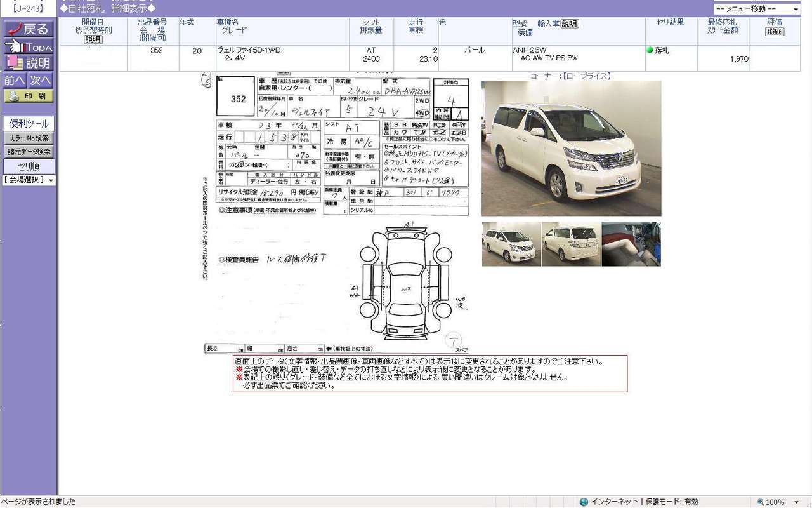812x508 pixels.
Task: Select first thumbnail front view photo
Action: (511, 244)
